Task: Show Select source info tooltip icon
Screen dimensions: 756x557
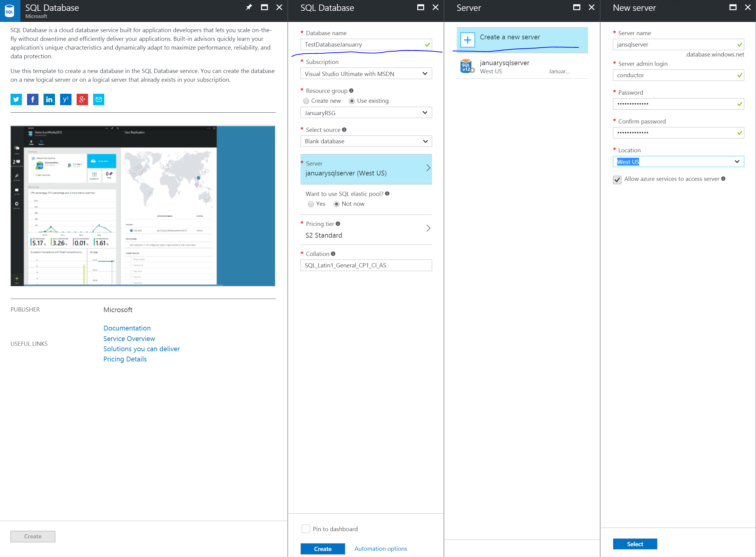Action: coord(344,129)
